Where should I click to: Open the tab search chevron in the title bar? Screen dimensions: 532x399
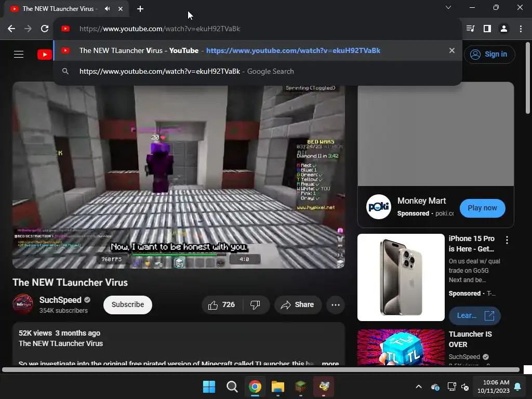[448, 7]
